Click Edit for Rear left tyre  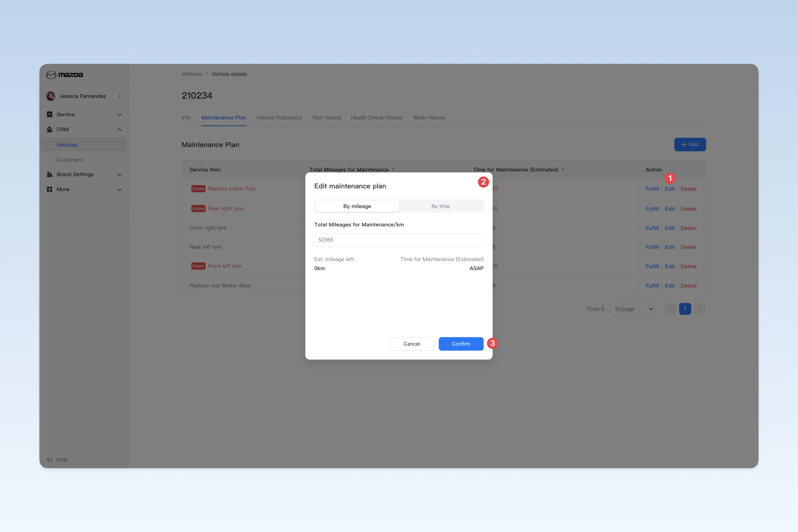click(670, 247)
